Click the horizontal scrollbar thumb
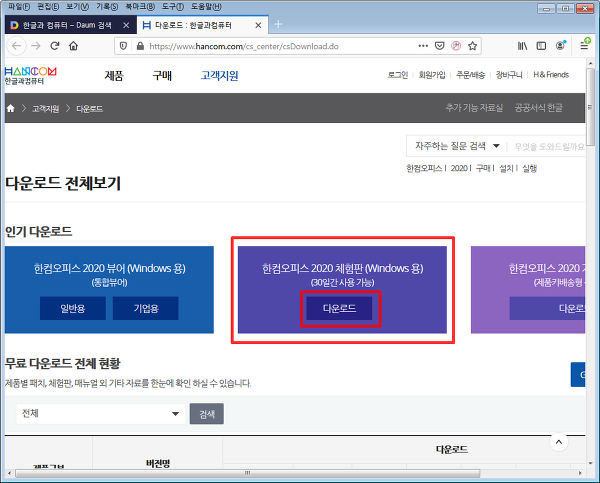The height and width of the screenshot is (483, 600). pos(248,473)
